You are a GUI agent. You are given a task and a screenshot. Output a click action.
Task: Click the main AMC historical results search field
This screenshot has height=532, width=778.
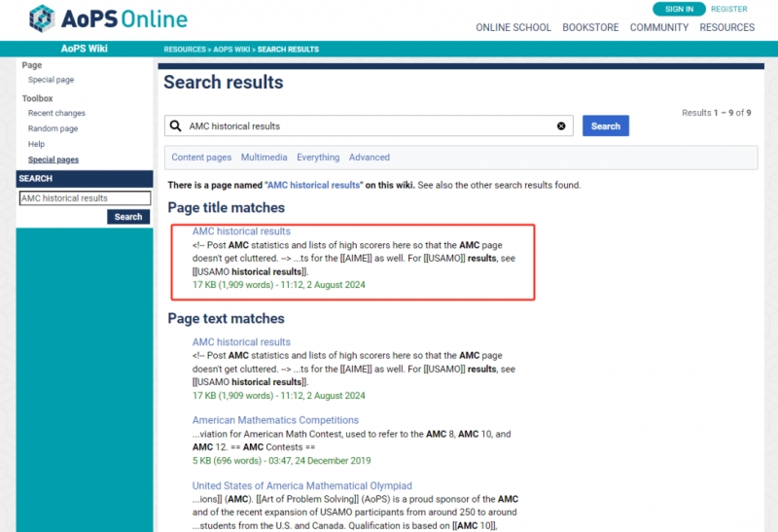pyautogui.click(x=370, y=126)
